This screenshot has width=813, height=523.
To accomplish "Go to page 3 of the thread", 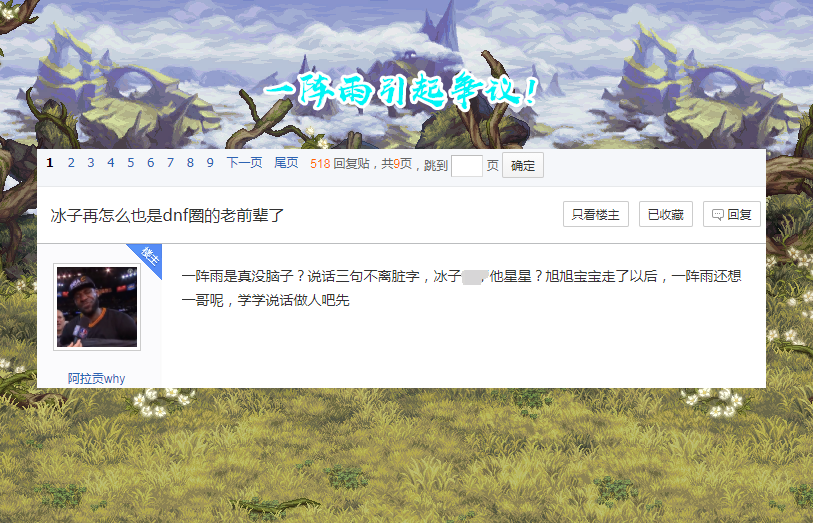I will pos(91,163).
